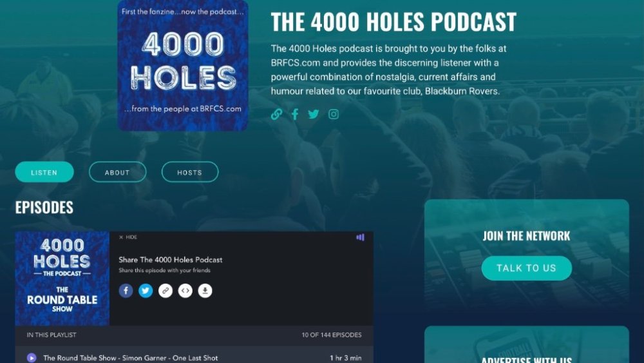Click the Talk To Us button
The width and height of the screenshot is (644, 363).
tap(527, 268)
